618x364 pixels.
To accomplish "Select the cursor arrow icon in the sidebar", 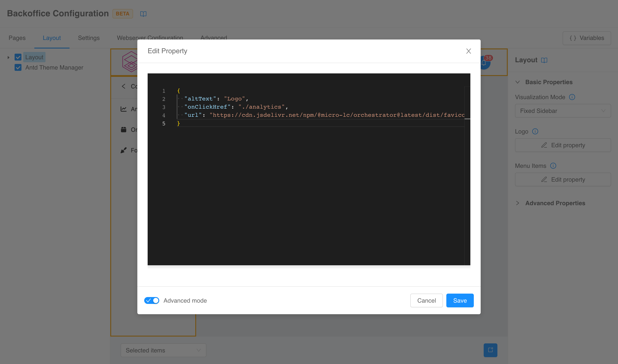I will tap(124, 150).
